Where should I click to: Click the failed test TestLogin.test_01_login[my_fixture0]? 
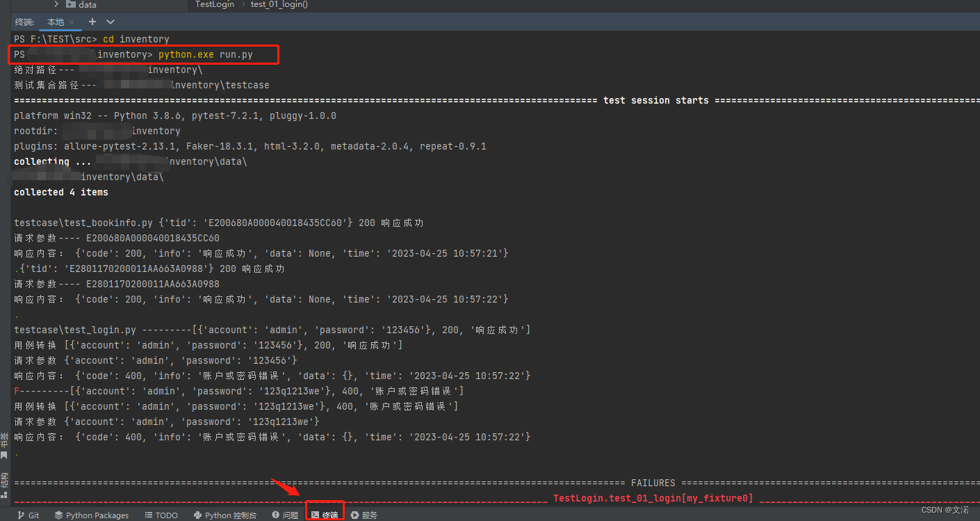[653, 498]
